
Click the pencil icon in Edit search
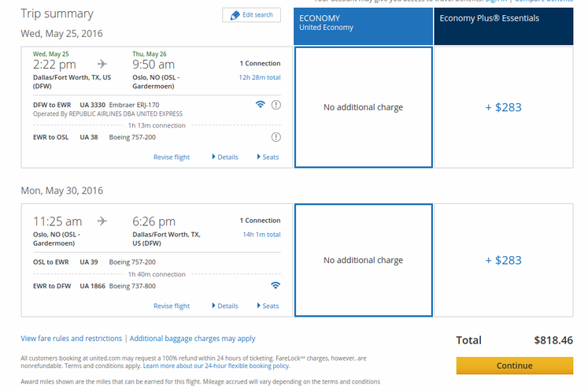(235, 16)
